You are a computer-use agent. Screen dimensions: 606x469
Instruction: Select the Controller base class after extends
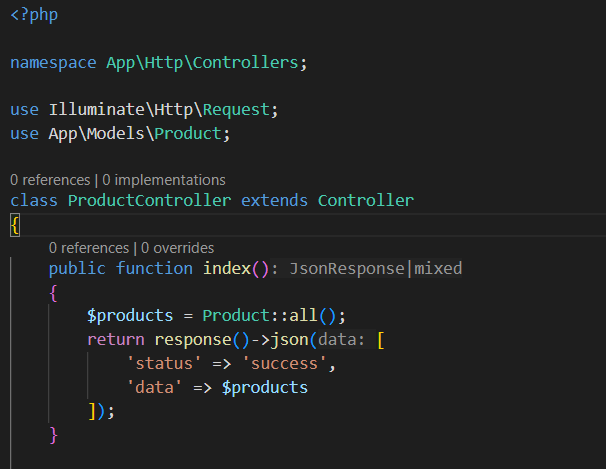tap(365, 200)
